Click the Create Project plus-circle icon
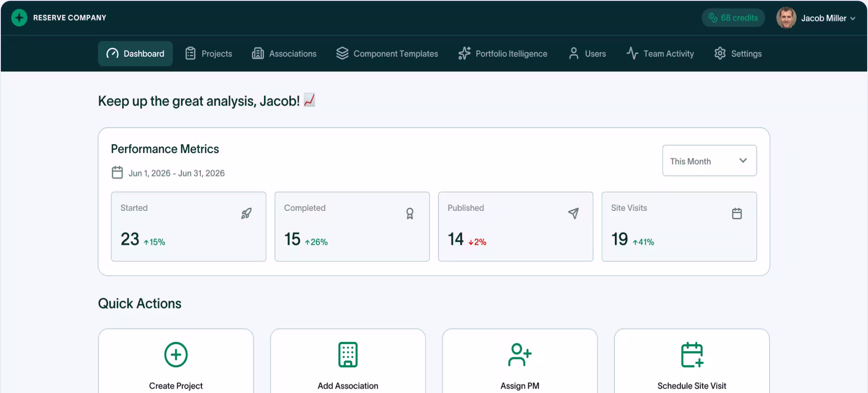 176,355
